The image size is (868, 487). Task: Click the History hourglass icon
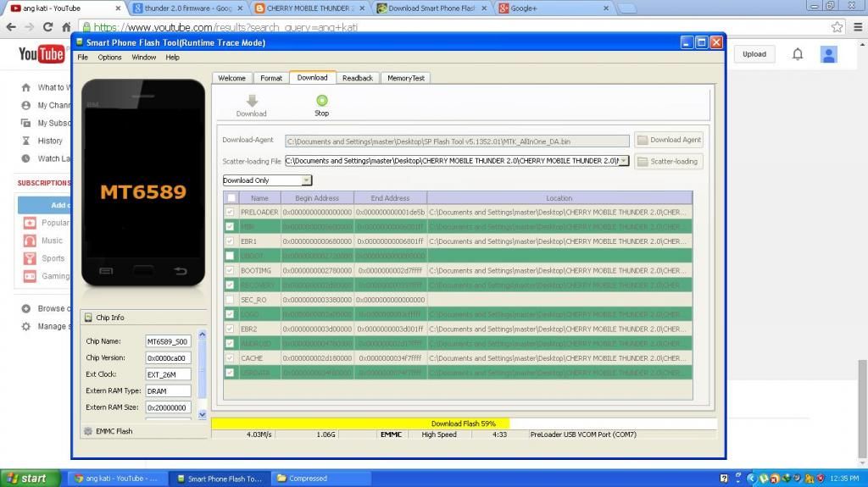point(26,141)
